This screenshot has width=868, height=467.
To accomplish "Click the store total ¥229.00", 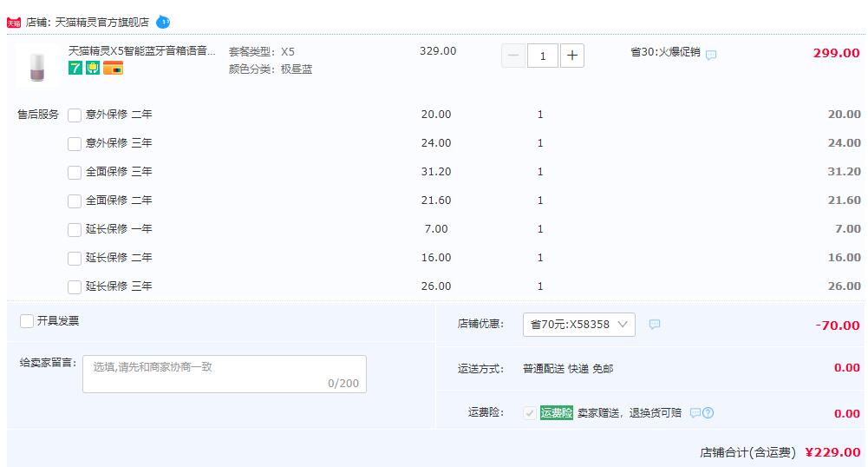I will 832,452.
